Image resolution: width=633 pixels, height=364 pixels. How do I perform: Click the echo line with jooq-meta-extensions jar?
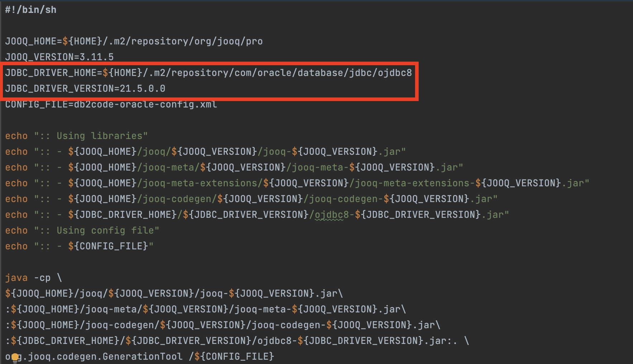[x=297, y=183]
